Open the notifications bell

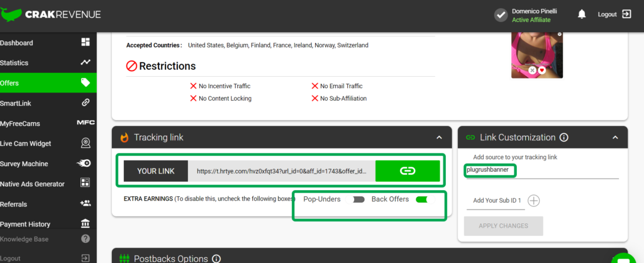(x=582, y=14)
